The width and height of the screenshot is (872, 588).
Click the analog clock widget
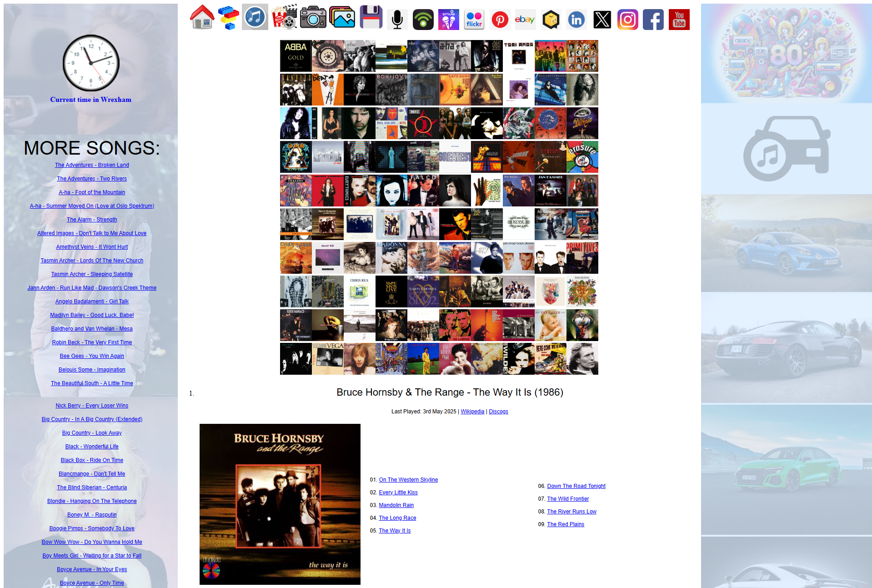91,63
